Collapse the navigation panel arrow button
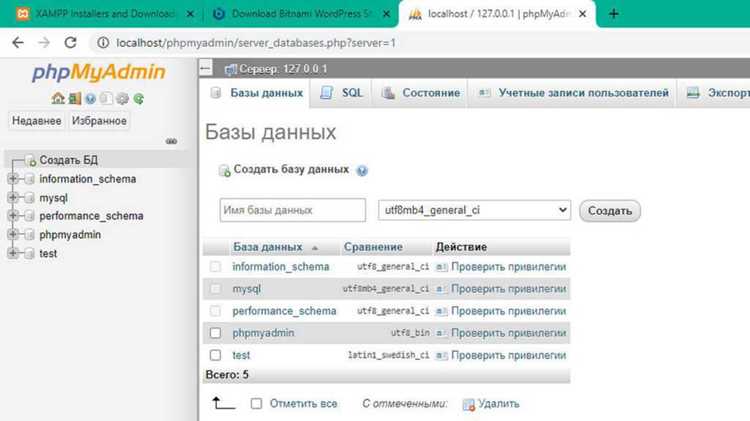Screen dimensions: 750x421 click(x=206, y=68)
